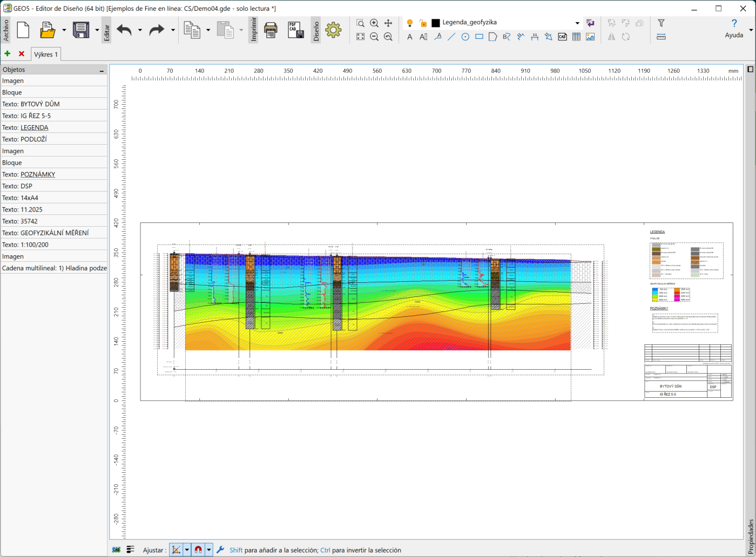Image resolution: width=756 pixels, height=557 pixels.
Task: Toggle the magnet snap button
Action: pyautogui.click(x=198, y=550)
